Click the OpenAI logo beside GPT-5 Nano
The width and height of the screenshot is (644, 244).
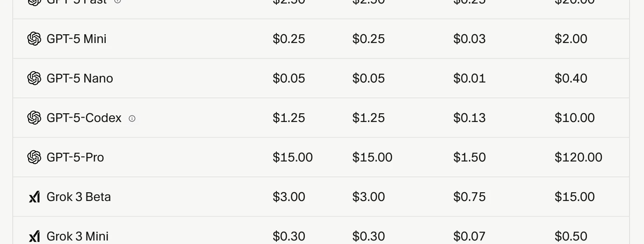click(34, 78)
